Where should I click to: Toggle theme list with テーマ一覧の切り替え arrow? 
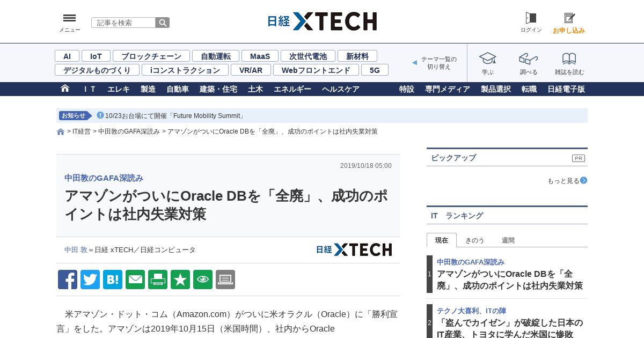tap(414, 63)
